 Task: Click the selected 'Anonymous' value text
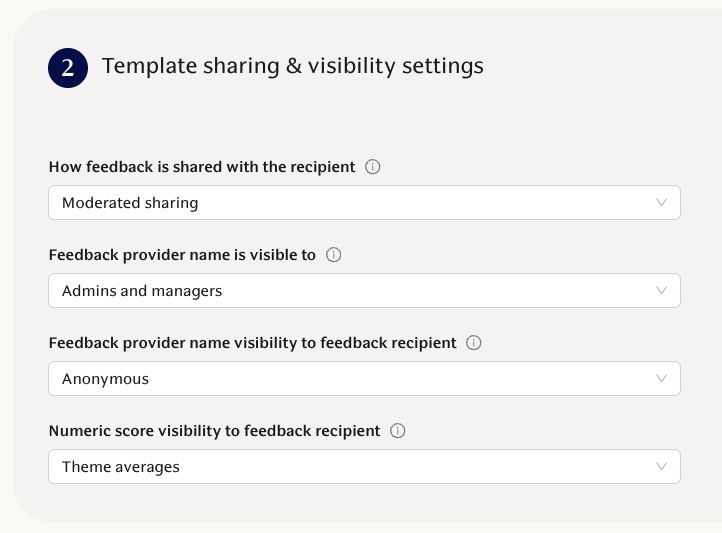click(x=105, y=379)
